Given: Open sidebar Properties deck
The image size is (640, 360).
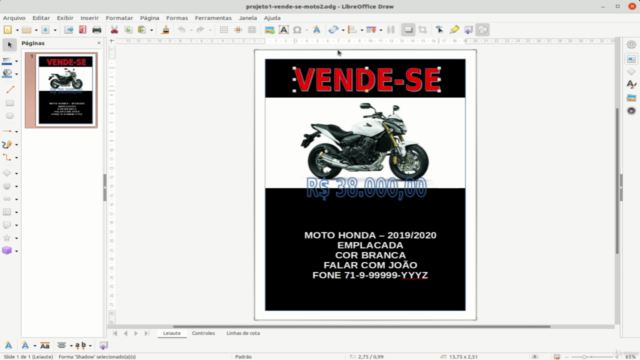Looking at the screenshot, I should (631, 59).
